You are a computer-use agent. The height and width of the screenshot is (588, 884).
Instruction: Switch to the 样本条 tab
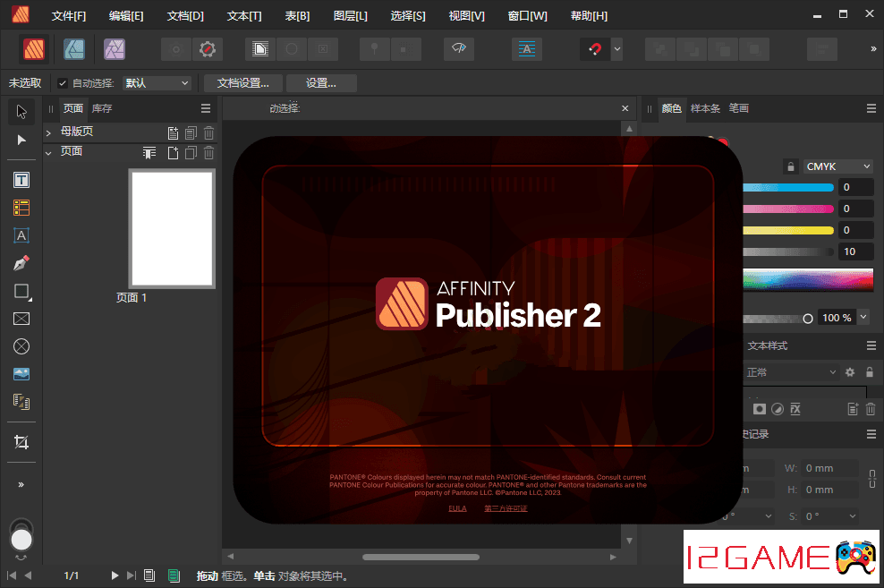coord(705,108)
